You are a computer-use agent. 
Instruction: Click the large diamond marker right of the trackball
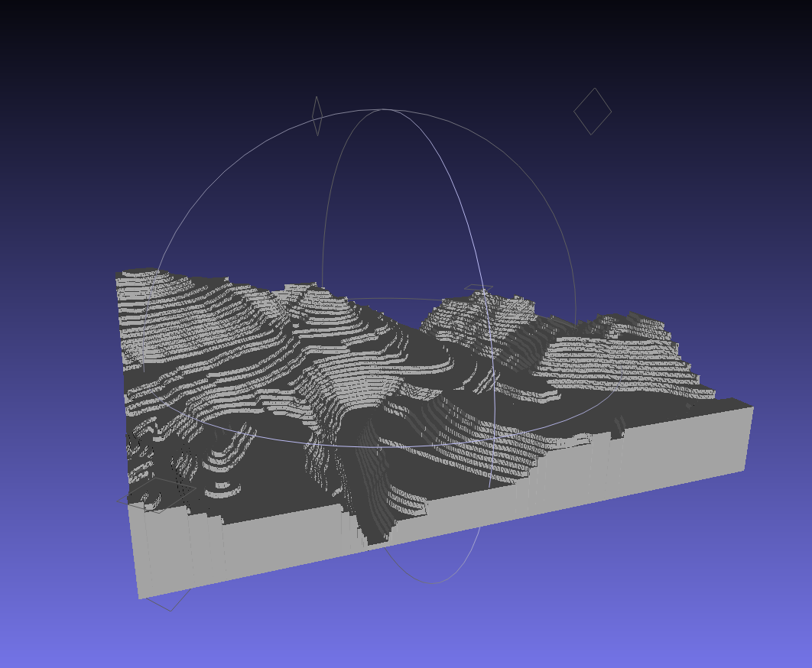coord(593,112)
